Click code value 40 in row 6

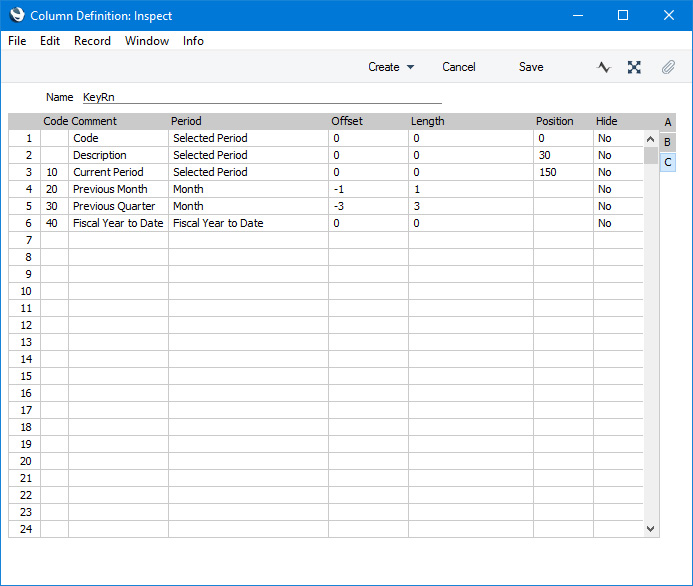(x=54, y=223)
